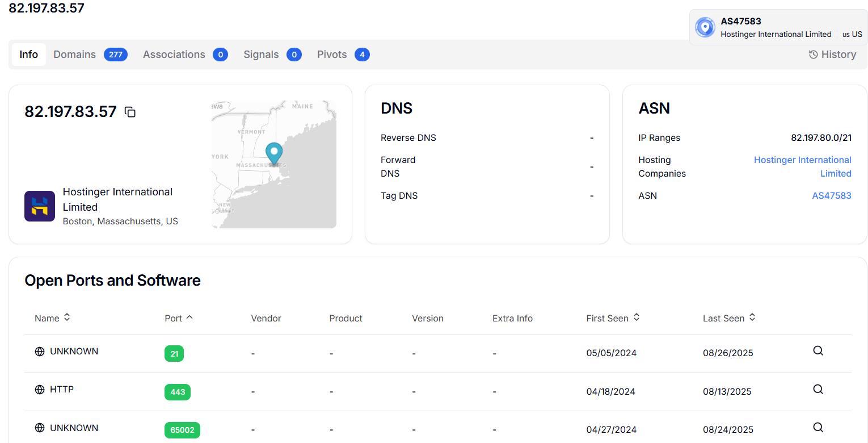Click Last Seen date 08/26/2025
This screenshot has height=443, width=868.
728,353
